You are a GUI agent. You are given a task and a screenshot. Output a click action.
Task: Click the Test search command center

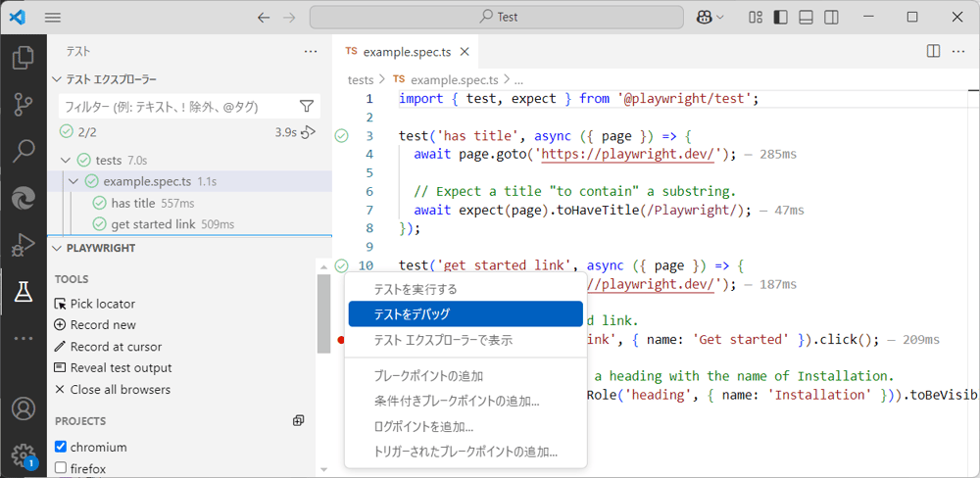497,18
